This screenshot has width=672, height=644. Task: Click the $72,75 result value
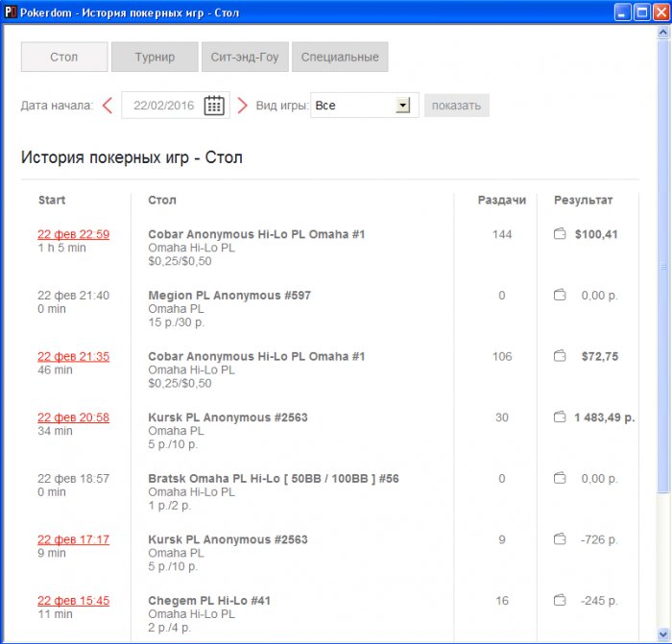point(600,356)
